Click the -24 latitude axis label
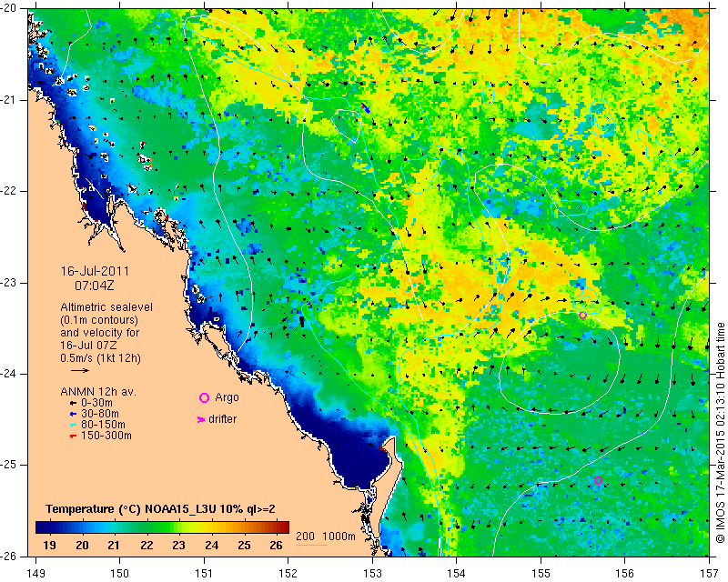This screenshot has height=582, width=728. (x=8, y=374)
